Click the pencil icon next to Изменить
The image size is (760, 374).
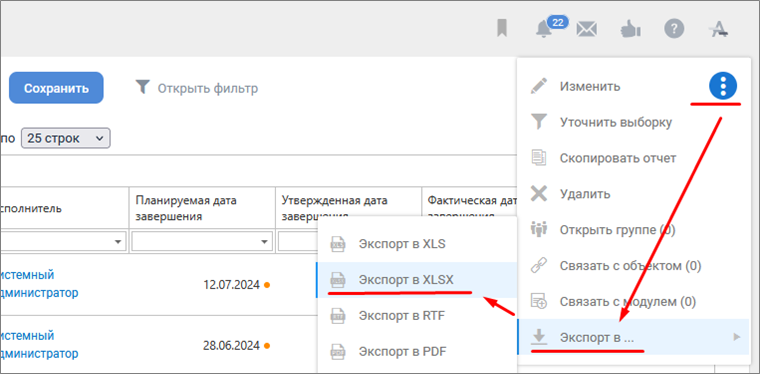[x=538, y=87]
